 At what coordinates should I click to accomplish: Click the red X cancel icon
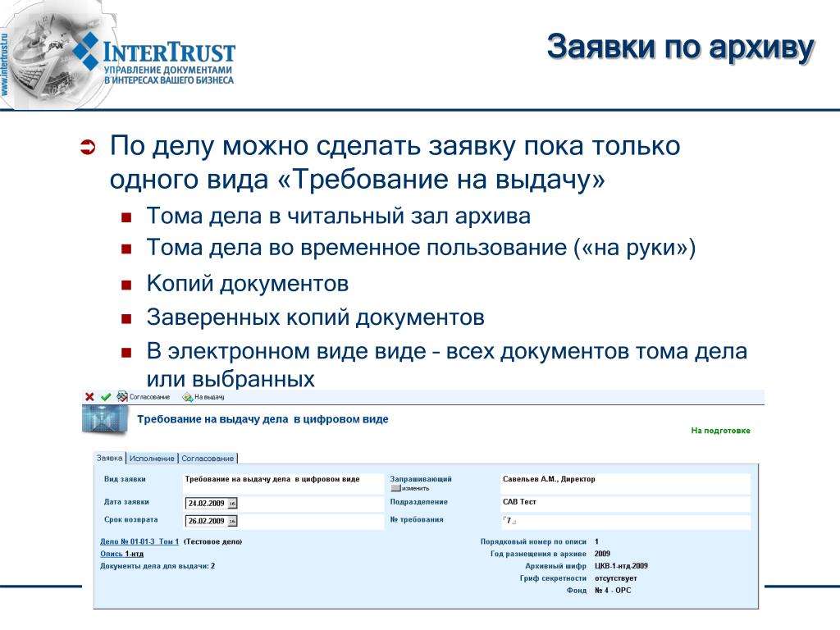[89, 397]
